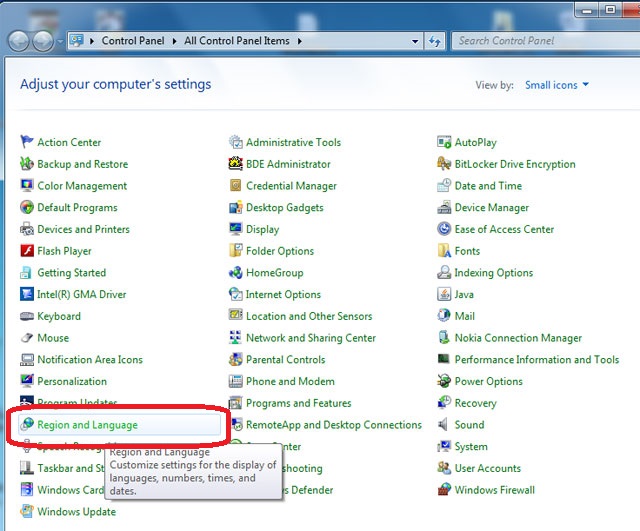The image size is (640, 531).
Task: Open Performance Information and Tools link
Action: pyautogui.click(x=537, y=360)
